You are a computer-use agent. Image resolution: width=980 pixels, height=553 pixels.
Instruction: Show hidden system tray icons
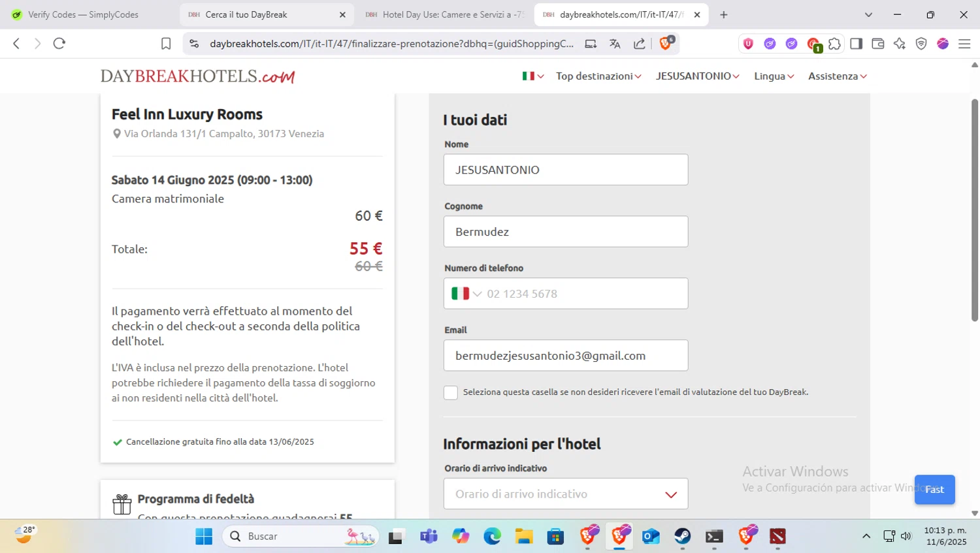tap(866, 537)
